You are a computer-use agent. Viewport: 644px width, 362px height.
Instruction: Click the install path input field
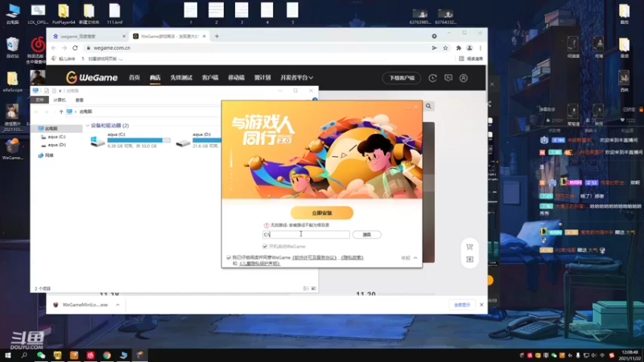click(306, 234)
